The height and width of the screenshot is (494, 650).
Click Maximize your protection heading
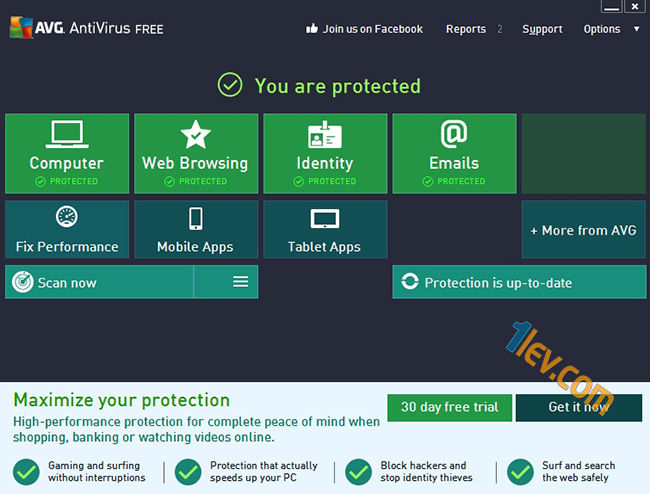tap(121, 400)
